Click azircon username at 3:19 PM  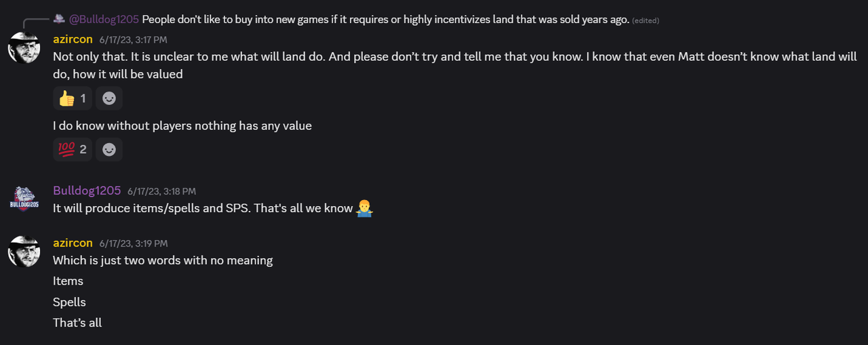coord(73,243)
